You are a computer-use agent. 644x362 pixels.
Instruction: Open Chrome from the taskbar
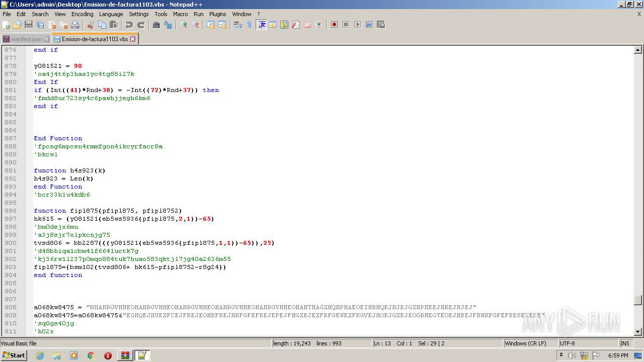pos(91,355)
